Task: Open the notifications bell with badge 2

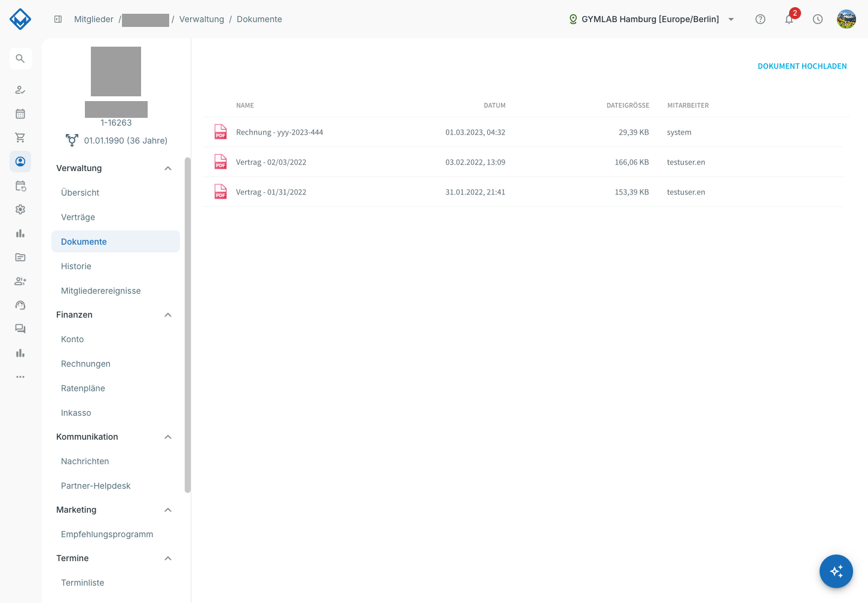Action: 789,19
